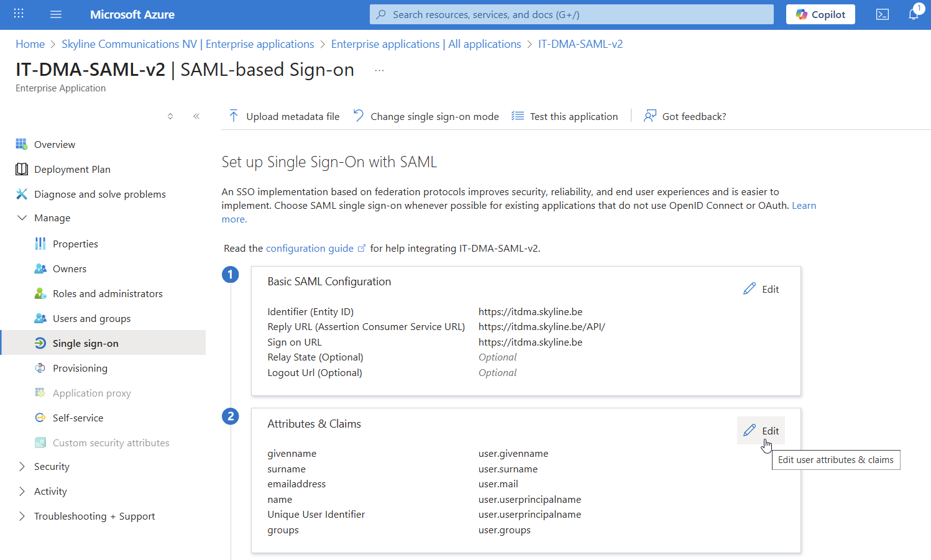Click the user.mail claim value

[x=498, y=484]
